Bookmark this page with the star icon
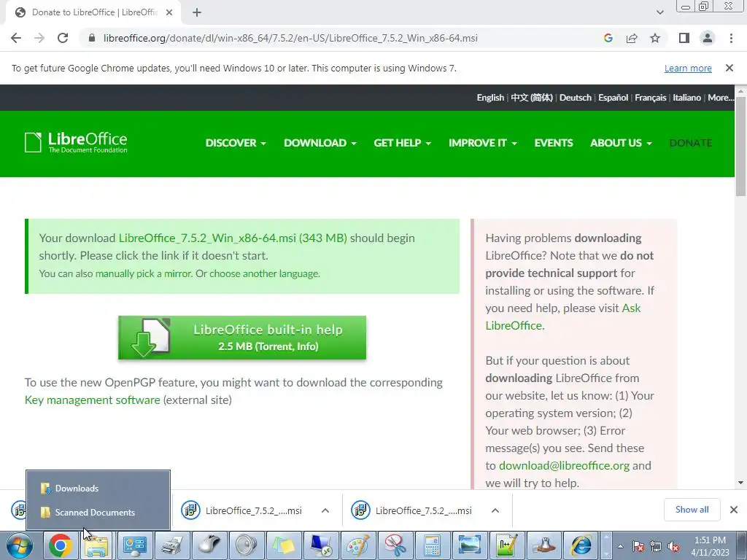Image resolution: width=747 pixels, height=560 pixels. click(655, 38)
